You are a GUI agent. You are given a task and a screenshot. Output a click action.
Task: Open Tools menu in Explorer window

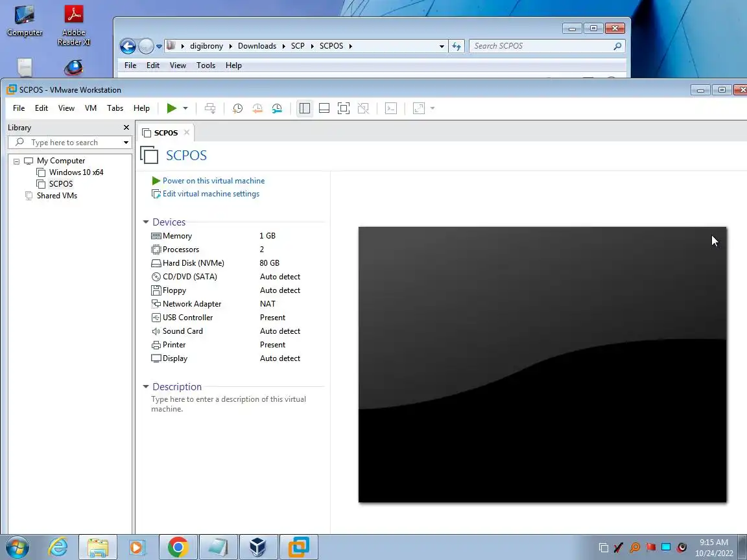pyautogui.click(x=206, y=65)
